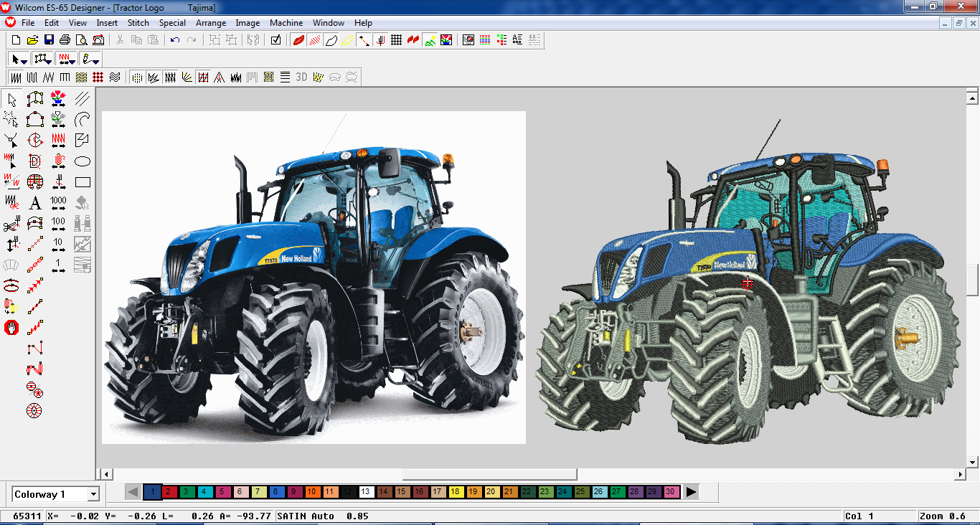Click the original tractor photo image
Viewport: 980px width, 525px height.
314,278
